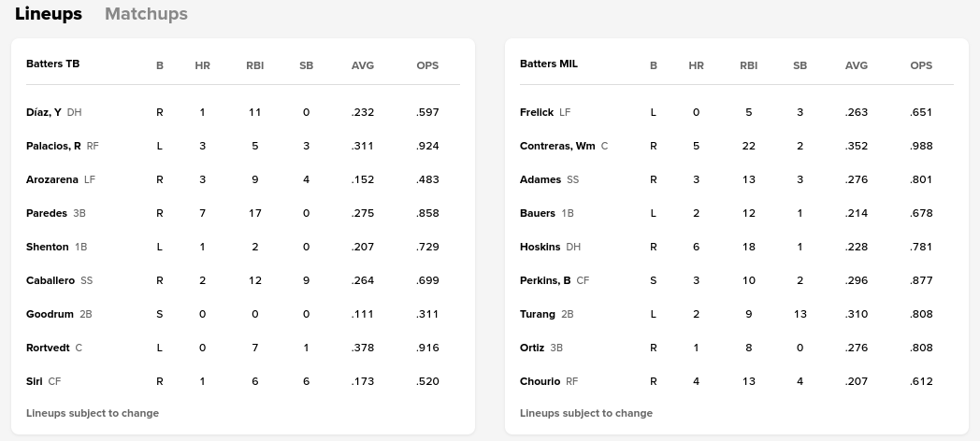View Paredes player page
The width and height of the screenshot is (980, 441).
(47, 213)
